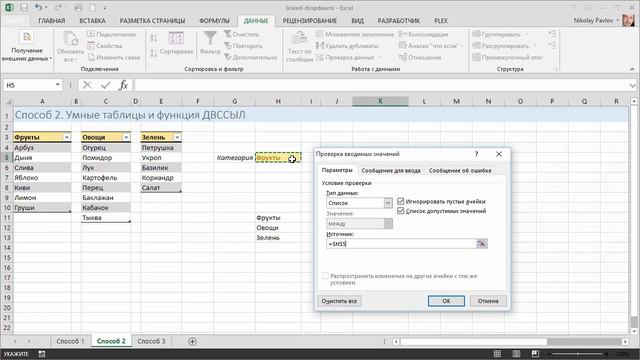Click the Name Box showing H5
This screenshot has height=360, width=640.
(29, 85)
